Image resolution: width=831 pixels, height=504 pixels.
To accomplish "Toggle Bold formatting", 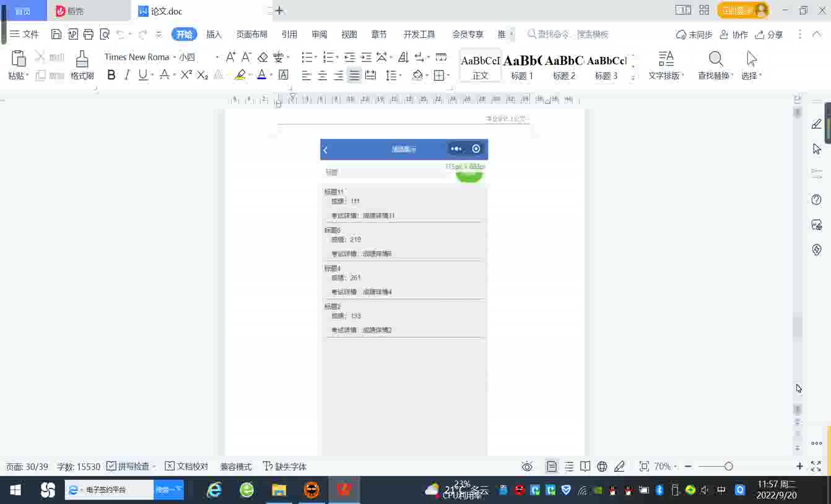I will coord(111,75).
